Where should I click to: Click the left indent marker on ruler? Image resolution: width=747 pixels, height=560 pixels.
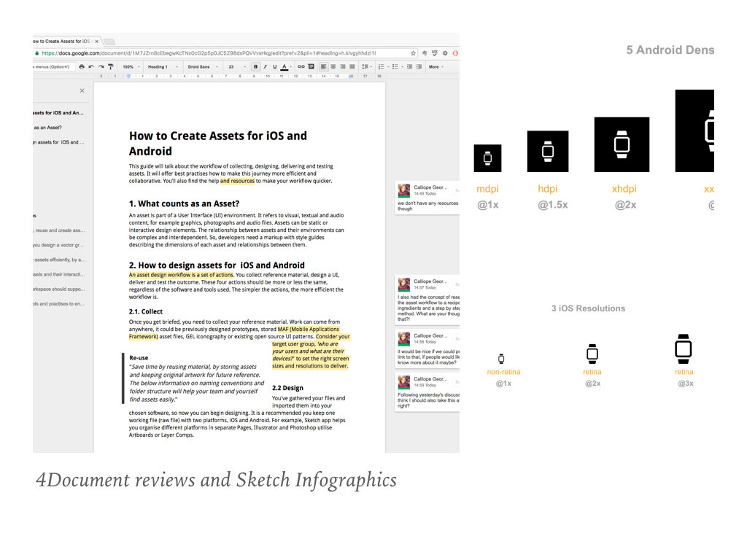(128, 76)
